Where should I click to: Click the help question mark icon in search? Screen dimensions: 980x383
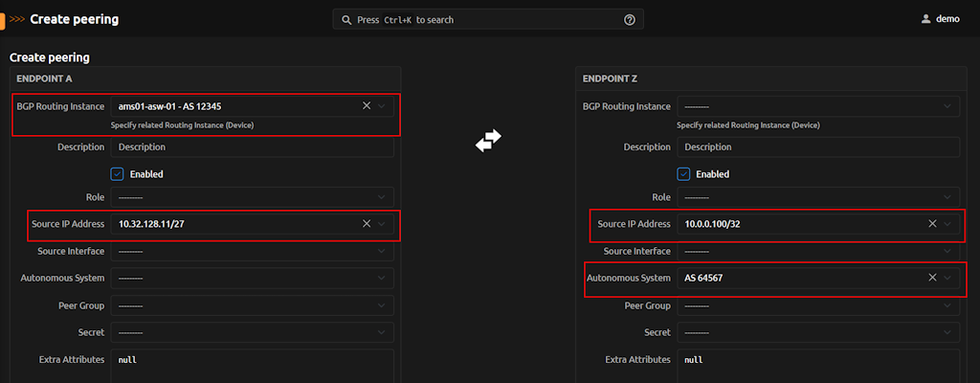[630, 19]
